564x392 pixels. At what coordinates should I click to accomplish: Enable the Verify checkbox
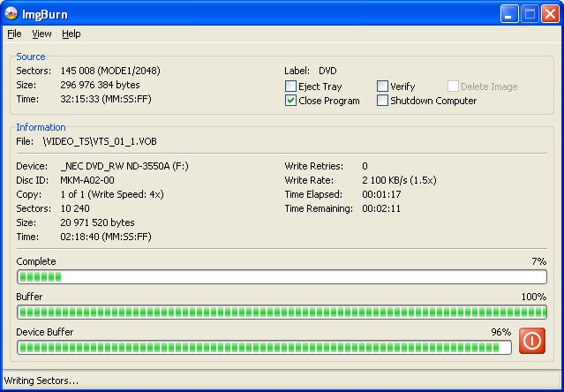click(x=382, y=87)
